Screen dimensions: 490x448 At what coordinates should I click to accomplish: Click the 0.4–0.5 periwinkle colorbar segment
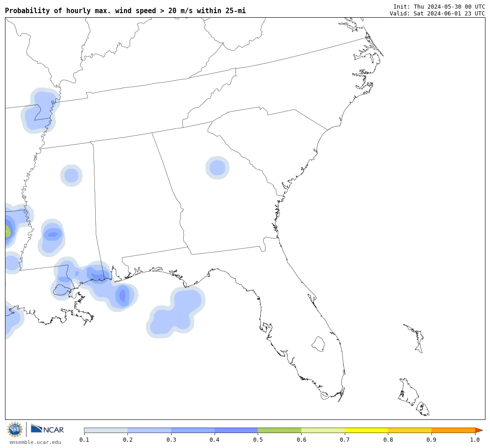236,430
